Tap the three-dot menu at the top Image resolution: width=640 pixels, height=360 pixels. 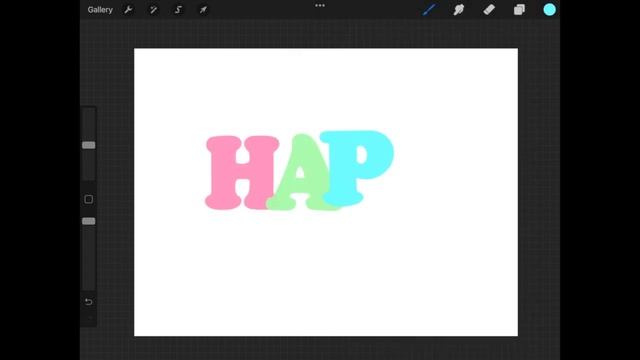pyautogui.click(x=320, y=6)
